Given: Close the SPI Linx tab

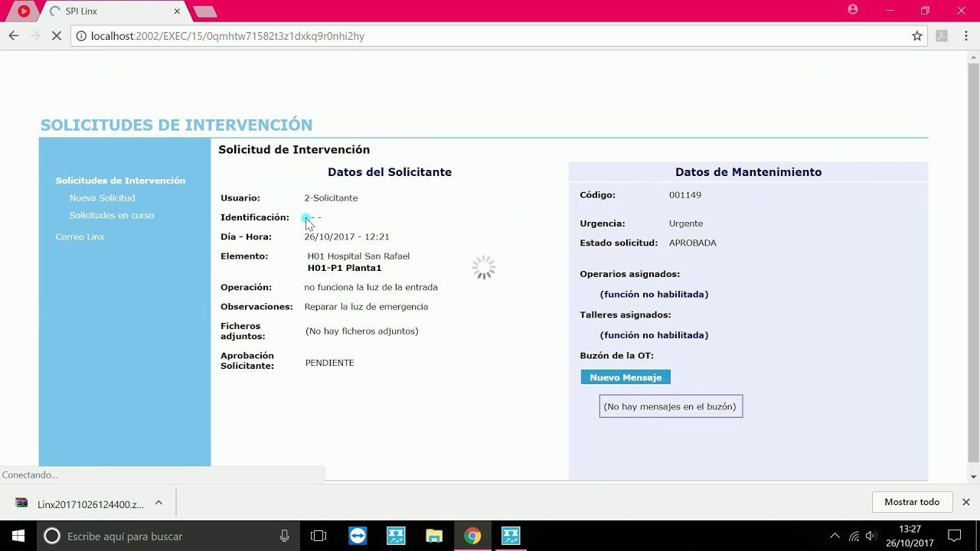Looking at the screenshot, I should (177, 11).
